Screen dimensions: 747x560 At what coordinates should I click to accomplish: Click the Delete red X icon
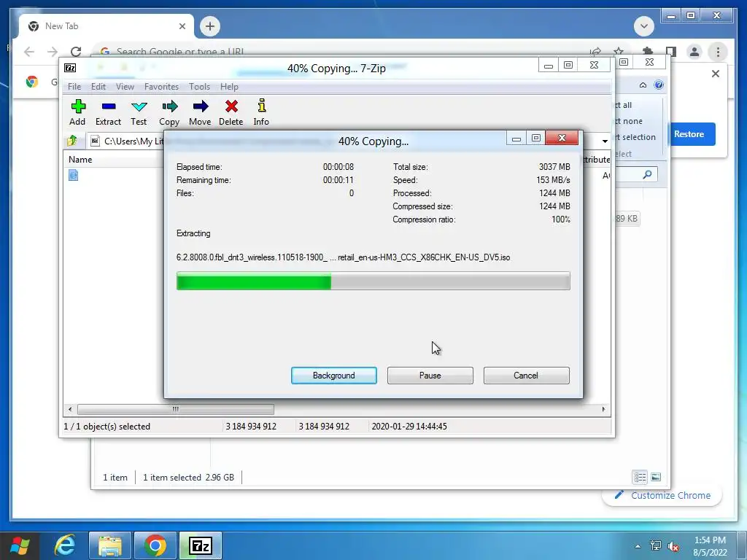pyautogui.click(x=231, y=106)
